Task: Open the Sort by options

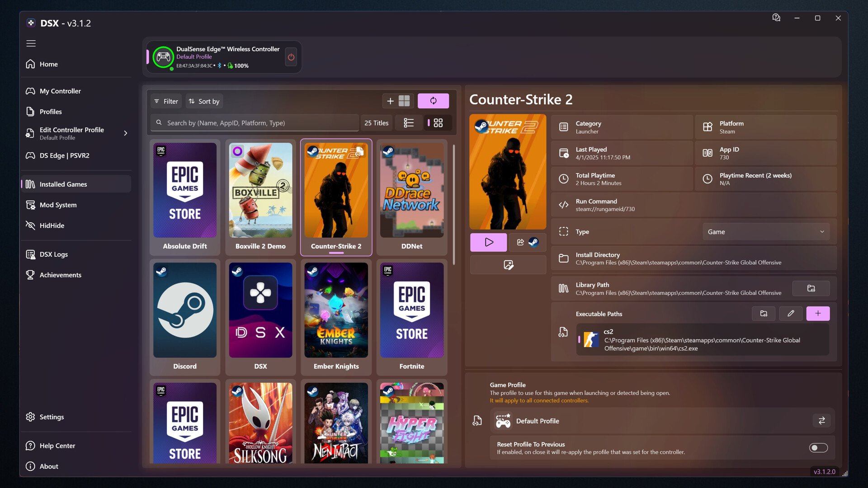Action: coord(204,101)
